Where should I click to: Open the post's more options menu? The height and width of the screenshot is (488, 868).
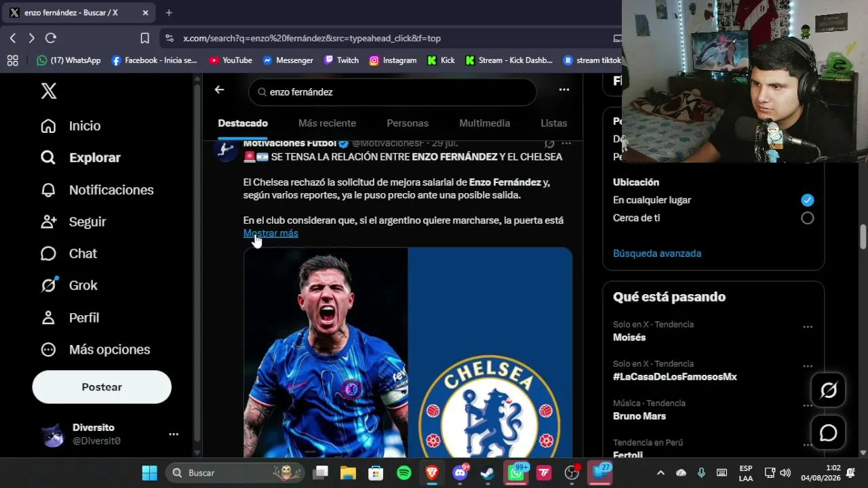566,144
